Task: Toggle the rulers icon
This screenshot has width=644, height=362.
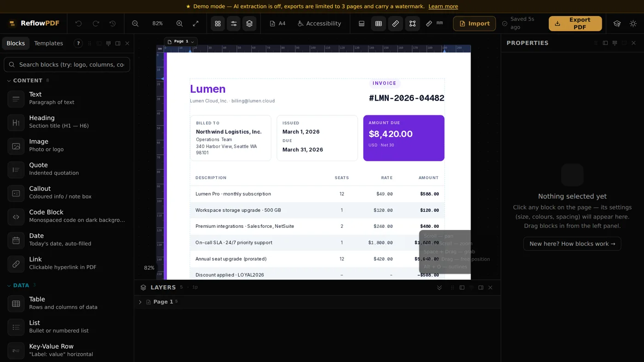Action: pos(396,23)
